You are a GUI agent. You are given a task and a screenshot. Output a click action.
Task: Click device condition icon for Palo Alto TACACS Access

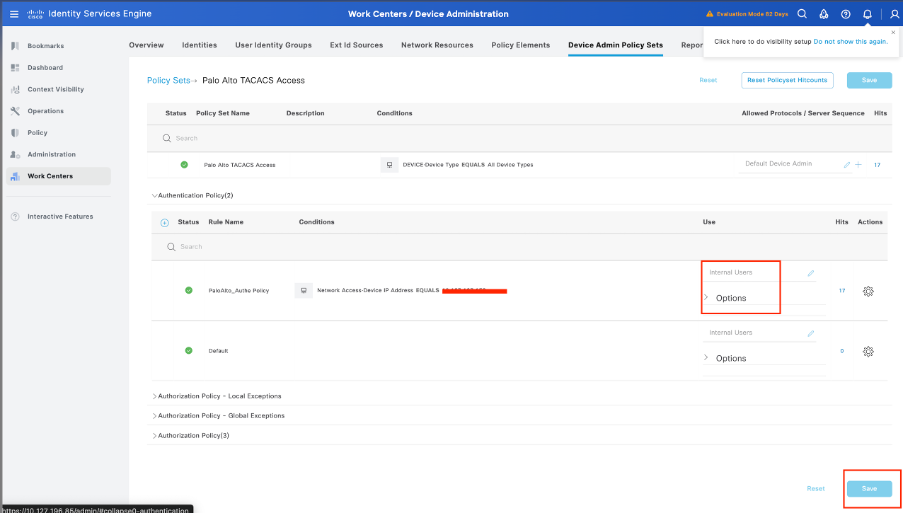(389, 165)
